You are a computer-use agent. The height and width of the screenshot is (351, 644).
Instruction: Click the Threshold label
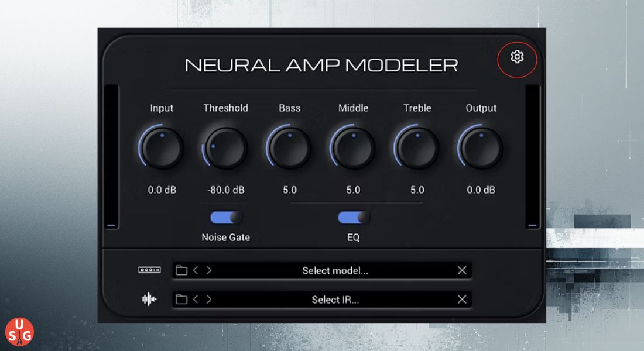tap(225, 108)
